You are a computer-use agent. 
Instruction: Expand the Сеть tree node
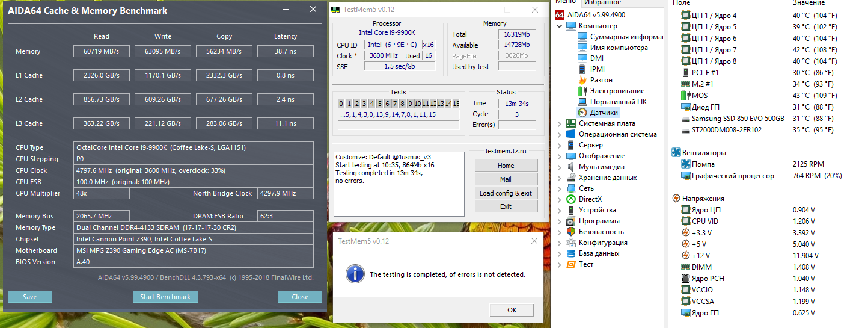point(560,189)
